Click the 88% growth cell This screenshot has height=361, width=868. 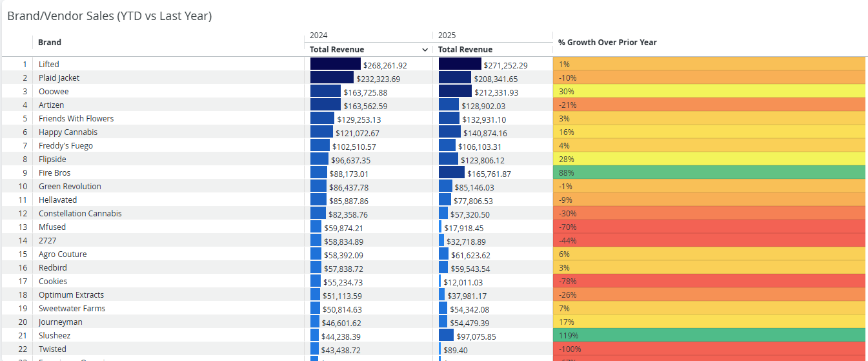710,172
